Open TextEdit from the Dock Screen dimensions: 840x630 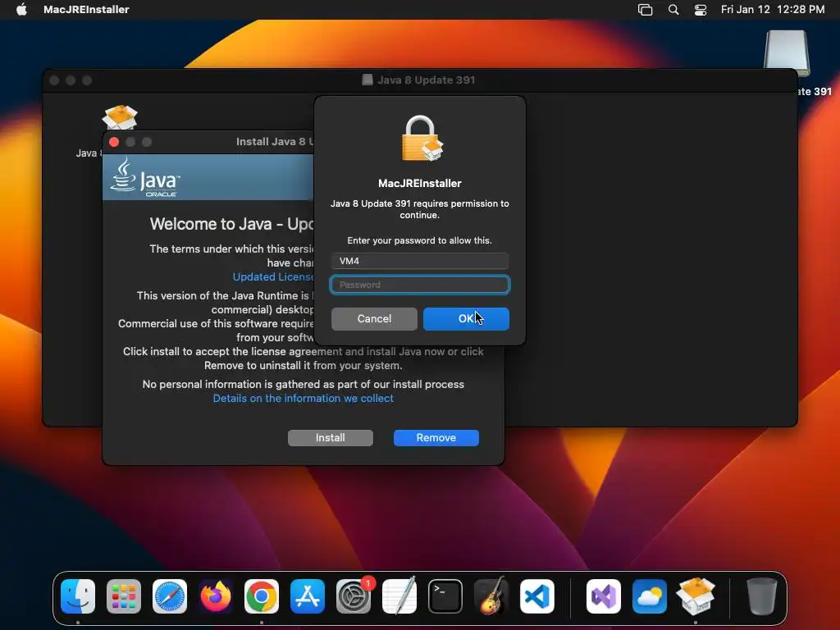tap(399, 596)
